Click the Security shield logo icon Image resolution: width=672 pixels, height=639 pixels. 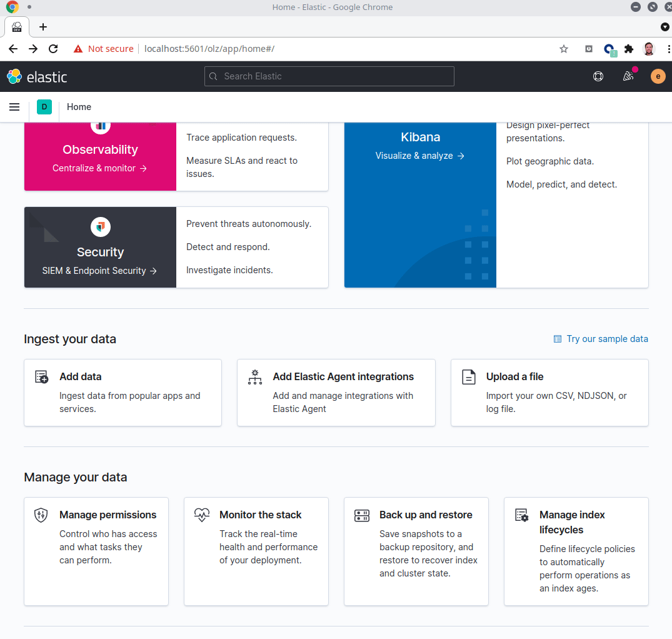pyautogui.click(x=101, y=227)
